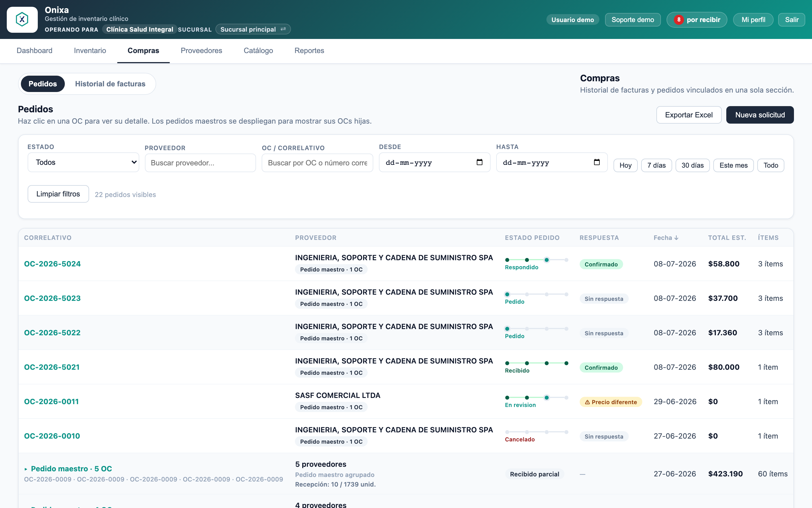Switch to Historial de facturas view
Screen dimensions: 812x508
[x=110, y=84]
